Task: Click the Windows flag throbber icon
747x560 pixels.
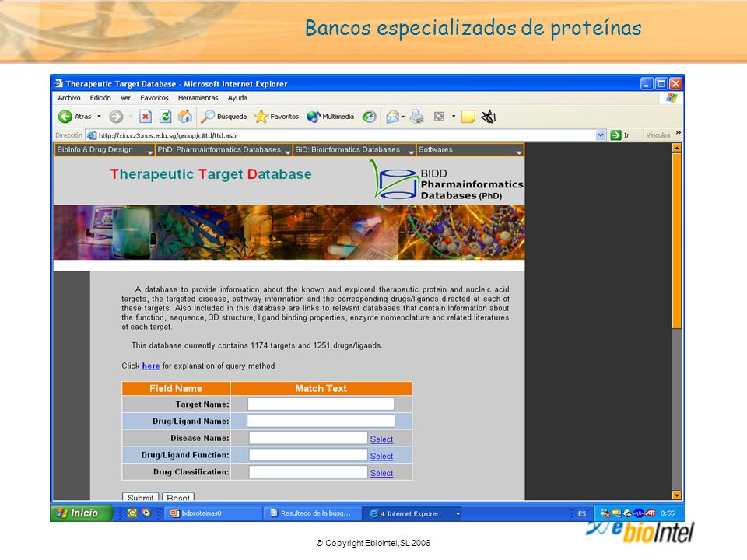Action: [672, 98]
